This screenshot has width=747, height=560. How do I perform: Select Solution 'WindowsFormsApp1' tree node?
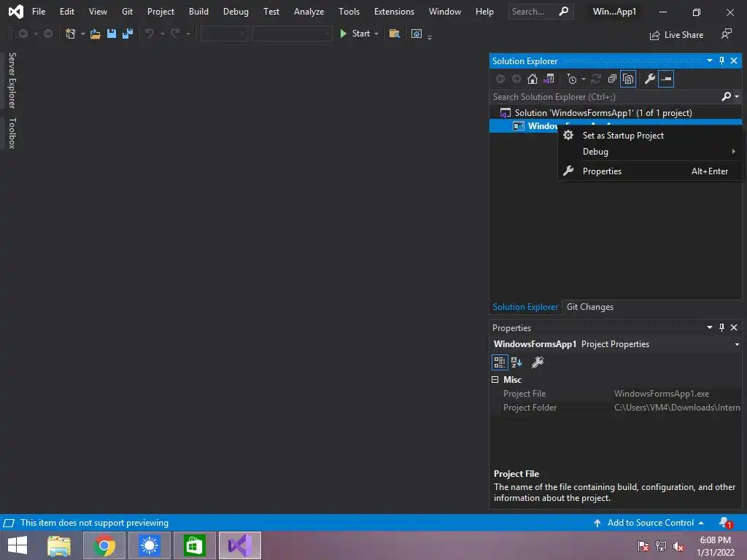603,113
